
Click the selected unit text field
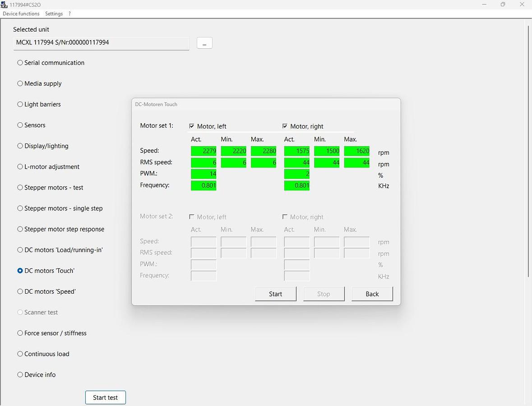(x=102, y=43)
